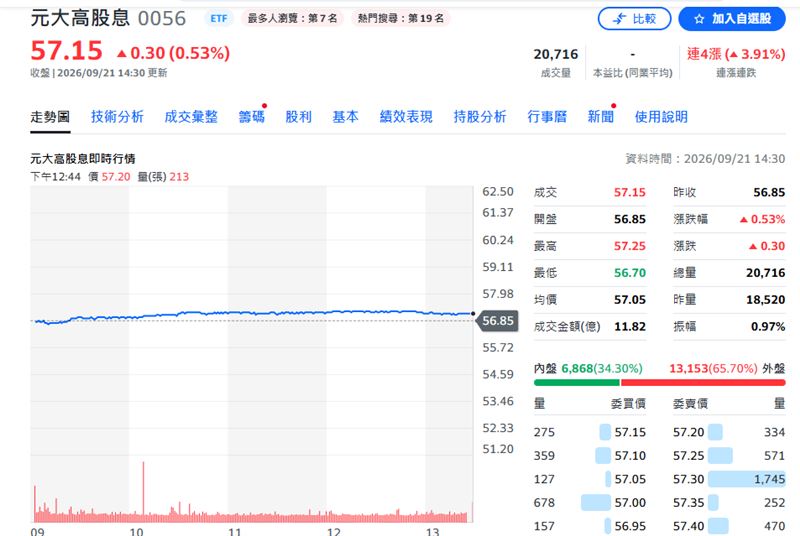This screenshot has height=536, width=800.
Task: Click the 昨收 56.85 value
Action: click(x=769, y=192)
